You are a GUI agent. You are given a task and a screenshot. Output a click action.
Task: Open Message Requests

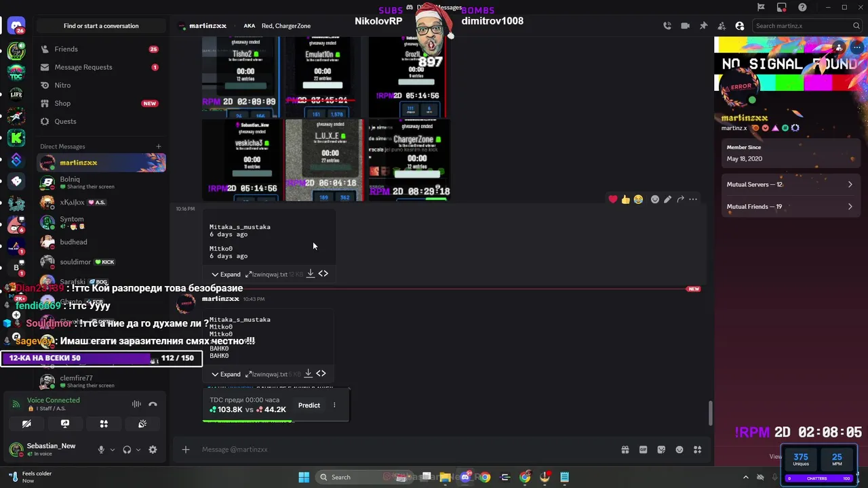tap(101, 67)
